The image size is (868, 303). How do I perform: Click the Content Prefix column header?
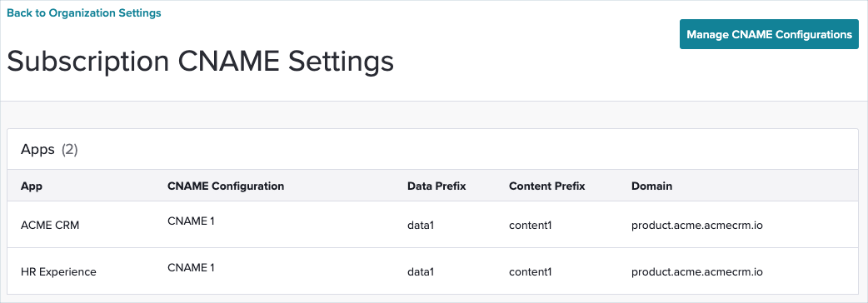pos(547,186)
